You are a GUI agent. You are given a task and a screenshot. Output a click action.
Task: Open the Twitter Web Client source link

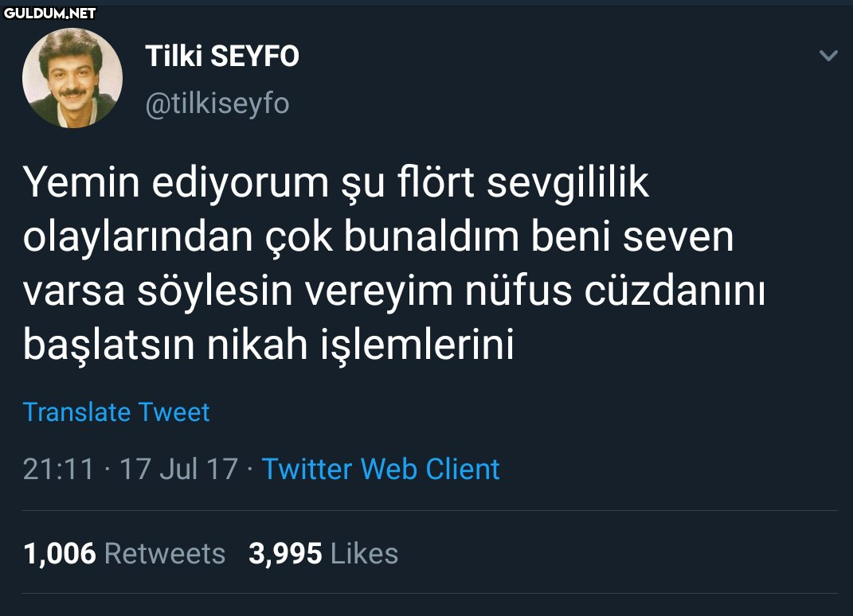(381, 469)
